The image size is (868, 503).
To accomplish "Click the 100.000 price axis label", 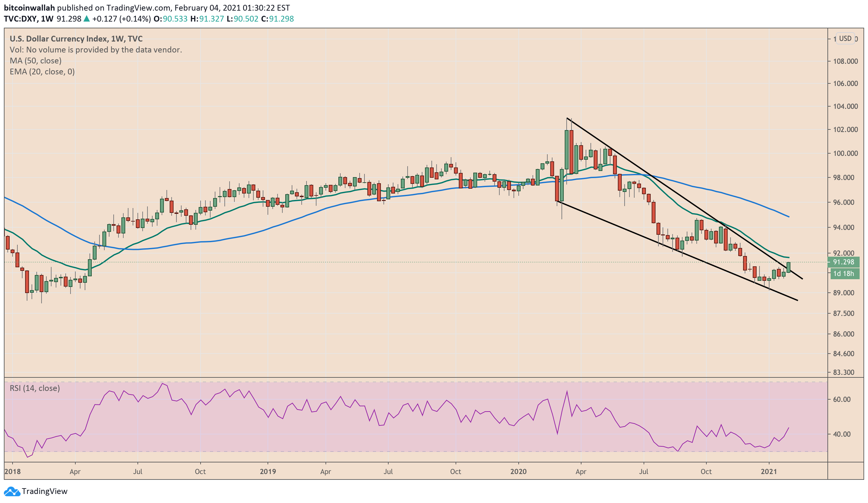I will [x=845, y=153].
